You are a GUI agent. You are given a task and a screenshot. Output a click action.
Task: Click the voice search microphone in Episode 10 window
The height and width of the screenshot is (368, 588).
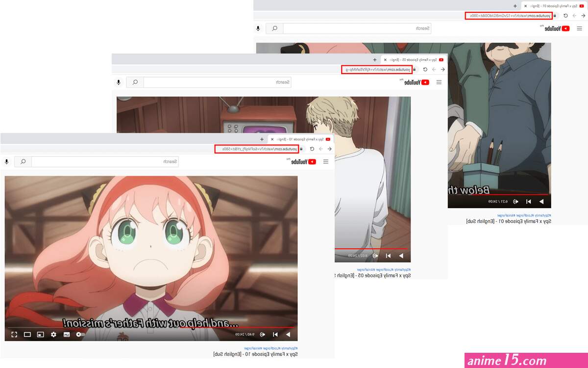coord(7,161)
